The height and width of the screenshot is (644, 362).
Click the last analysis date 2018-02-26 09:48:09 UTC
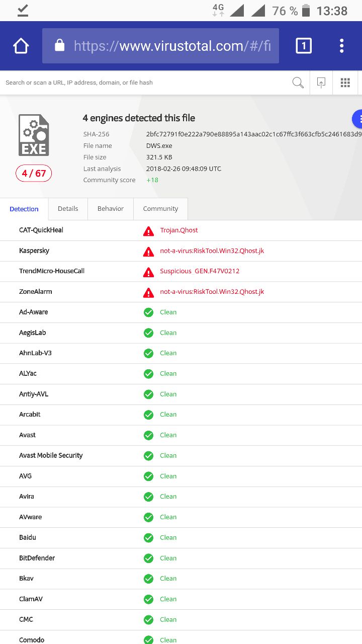pyautogui.click(x=184, y=169)
